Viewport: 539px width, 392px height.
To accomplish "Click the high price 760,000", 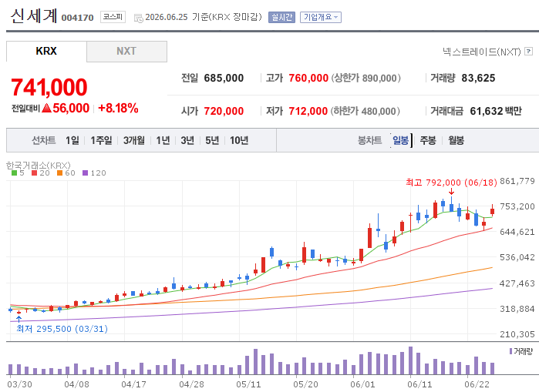I will (308, 79).
